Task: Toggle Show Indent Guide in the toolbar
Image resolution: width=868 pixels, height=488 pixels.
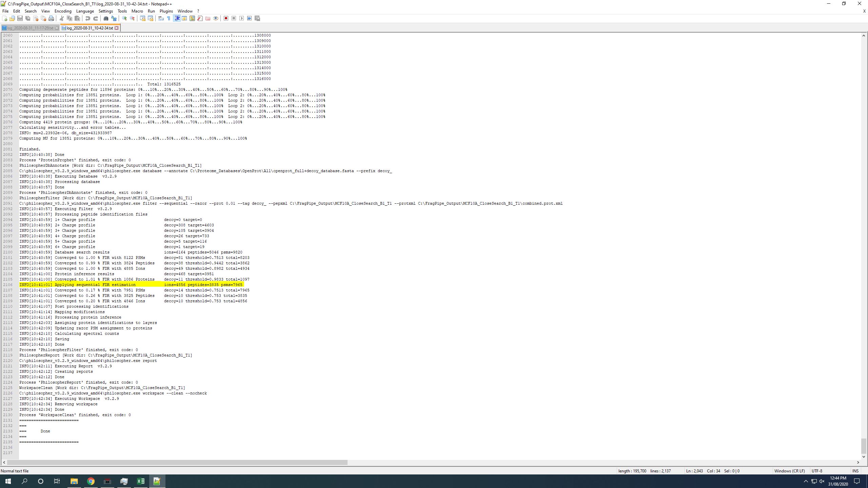Action: point(177,18)
